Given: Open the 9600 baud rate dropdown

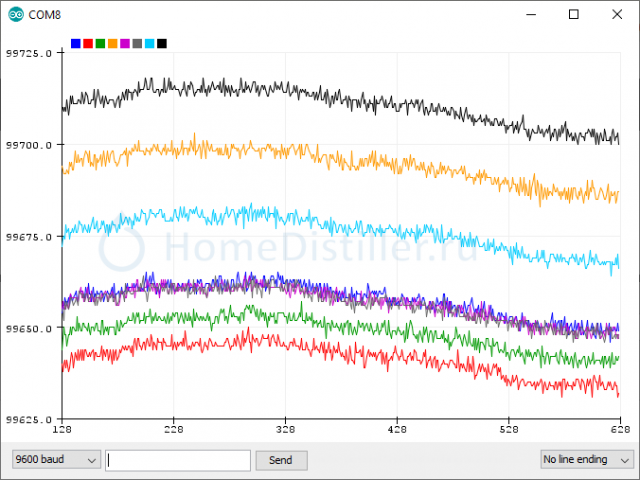Looking at the screenshot, I should (55, 459).
